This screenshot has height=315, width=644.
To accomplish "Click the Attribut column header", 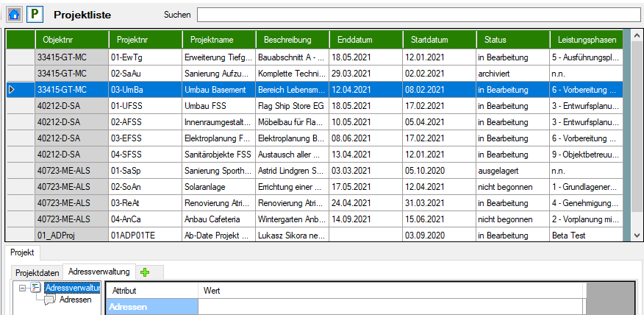I will pyautogui.click(x=152, y=291).
